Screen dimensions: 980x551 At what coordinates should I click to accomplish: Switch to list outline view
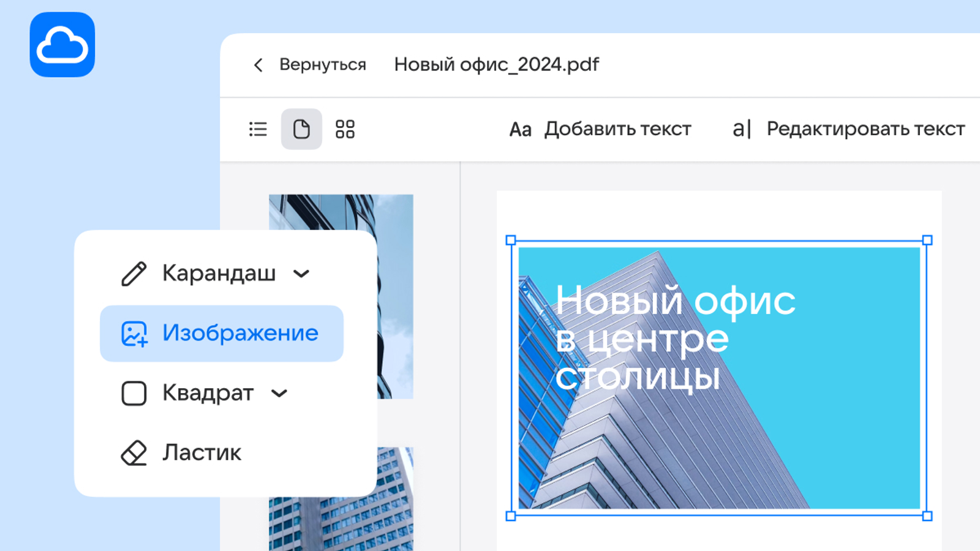click(x=258, y=129)
